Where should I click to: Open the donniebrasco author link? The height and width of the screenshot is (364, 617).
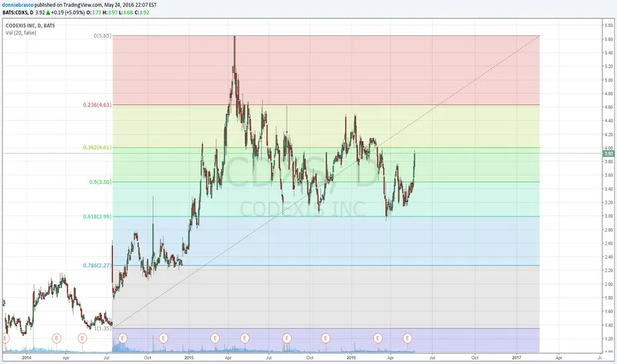[x=17, y=5]
